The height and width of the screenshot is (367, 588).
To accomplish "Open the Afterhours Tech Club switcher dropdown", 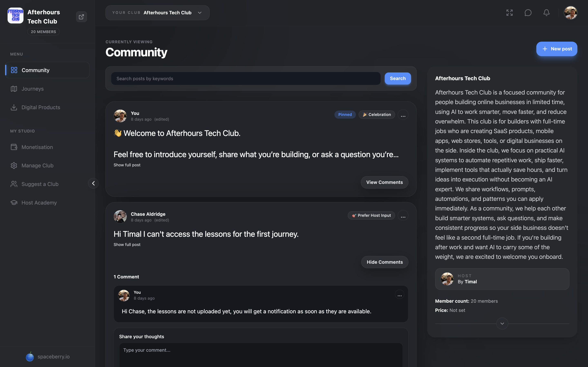I will point(200,13).
